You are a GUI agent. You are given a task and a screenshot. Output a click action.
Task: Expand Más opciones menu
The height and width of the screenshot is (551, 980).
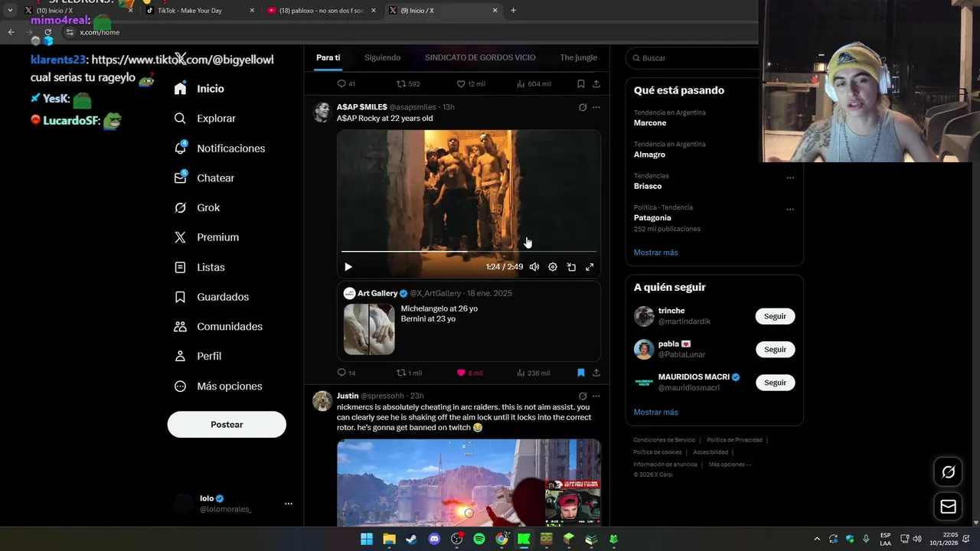click(x=218, y=386)
